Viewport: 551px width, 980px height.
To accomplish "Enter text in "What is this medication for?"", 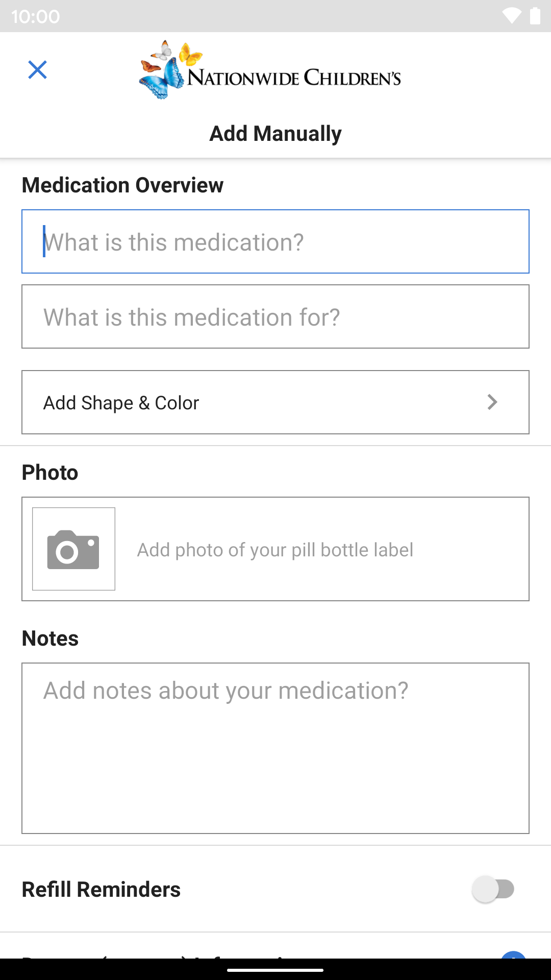I will (275, 316).
